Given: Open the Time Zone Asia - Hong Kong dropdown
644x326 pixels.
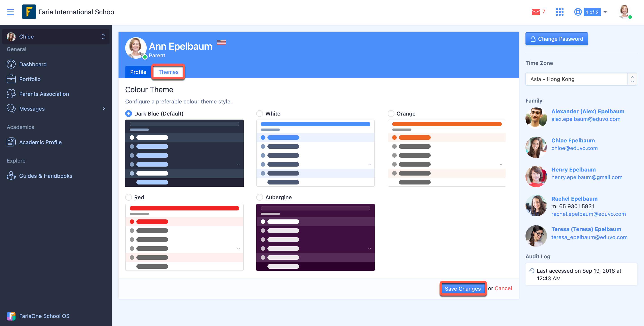Looking at the screenshot, I should tap(581, 79).
